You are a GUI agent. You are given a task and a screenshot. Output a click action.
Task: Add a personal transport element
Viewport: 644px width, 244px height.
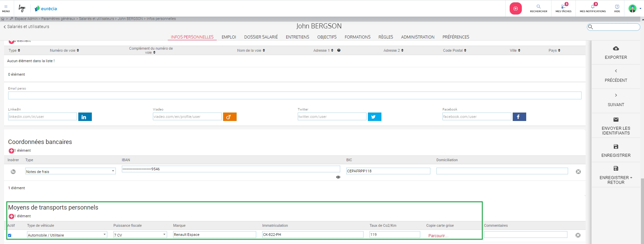[x=11, y=216]
